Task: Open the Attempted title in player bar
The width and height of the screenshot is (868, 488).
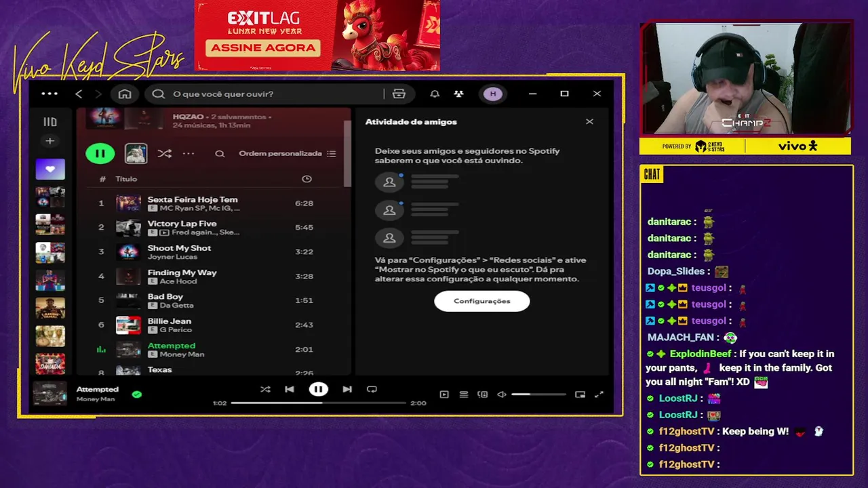Action: [x=98, y=389]
